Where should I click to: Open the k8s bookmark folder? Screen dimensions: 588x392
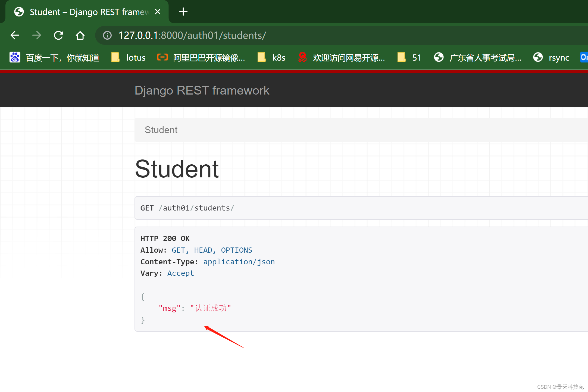[271, 58]
